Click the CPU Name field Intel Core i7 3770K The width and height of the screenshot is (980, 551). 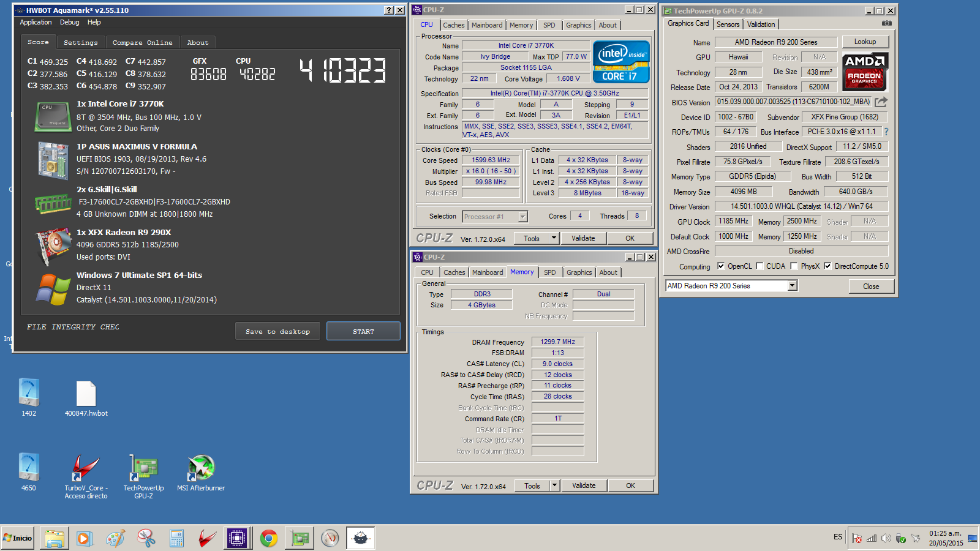[526, 45]
